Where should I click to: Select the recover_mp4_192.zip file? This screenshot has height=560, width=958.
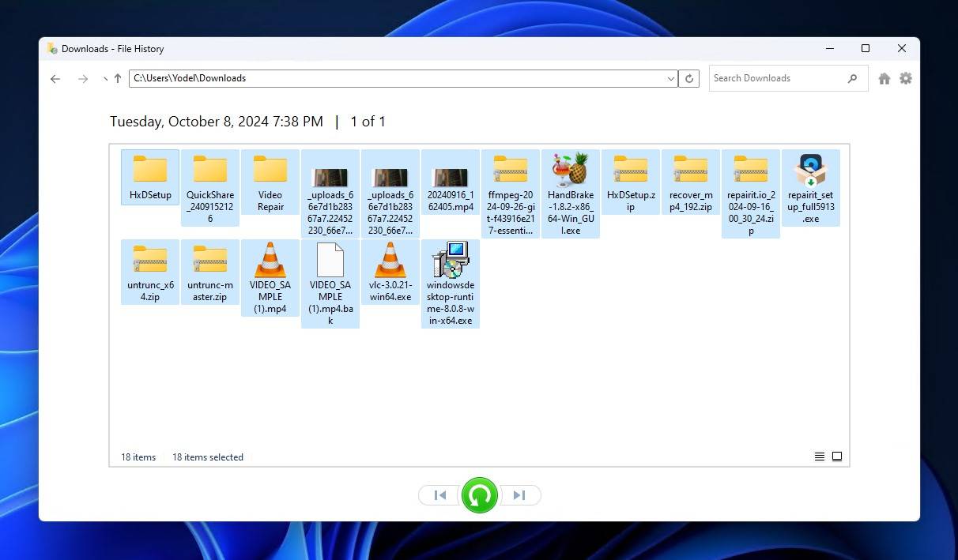click(x=691, y=182)
